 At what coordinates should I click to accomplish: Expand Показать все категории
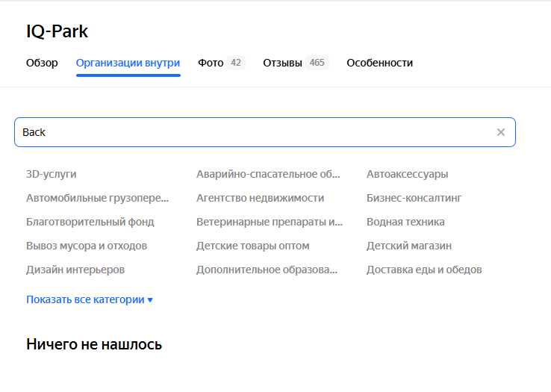90,299
